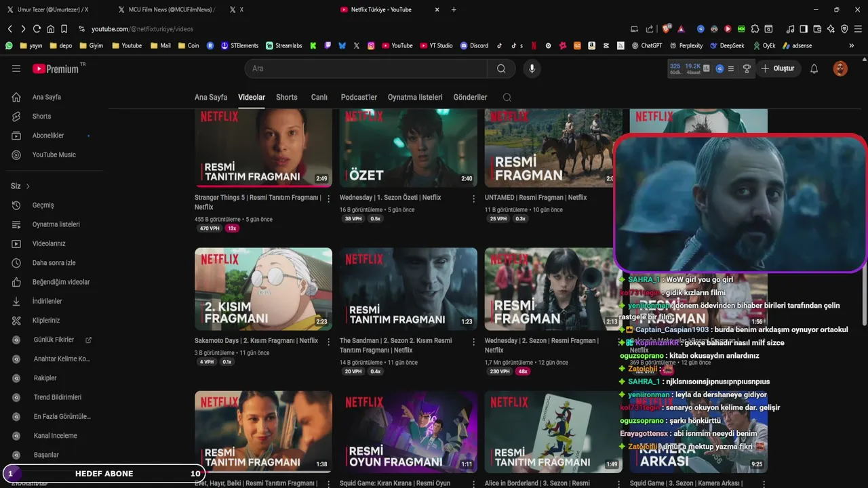Open Abonelikler in sidebar
868x488 pixels.
click(x=48, y=136)
